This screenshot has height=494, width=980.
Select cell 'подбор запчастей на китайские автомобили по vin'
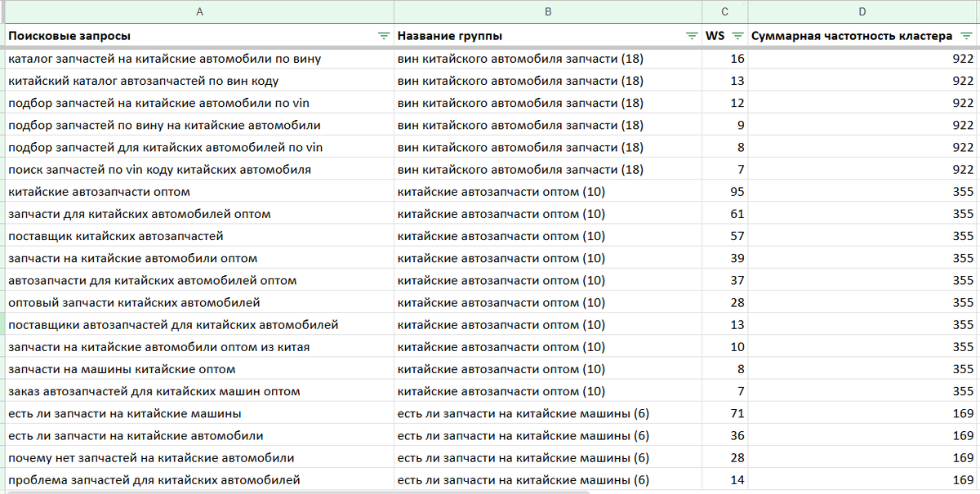198,103
